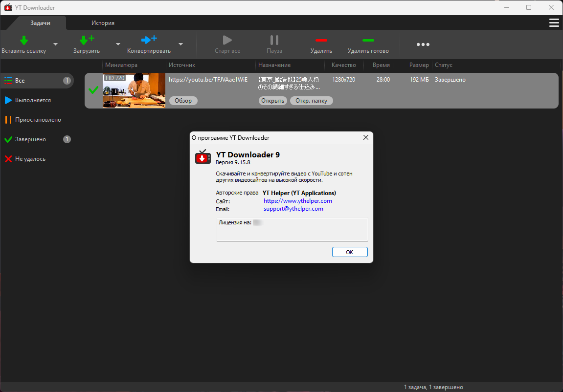Click the youtu.be source URL text
The height and width of the screenshot is (392, 563).
pyautogui.click(x=208, y=80)
